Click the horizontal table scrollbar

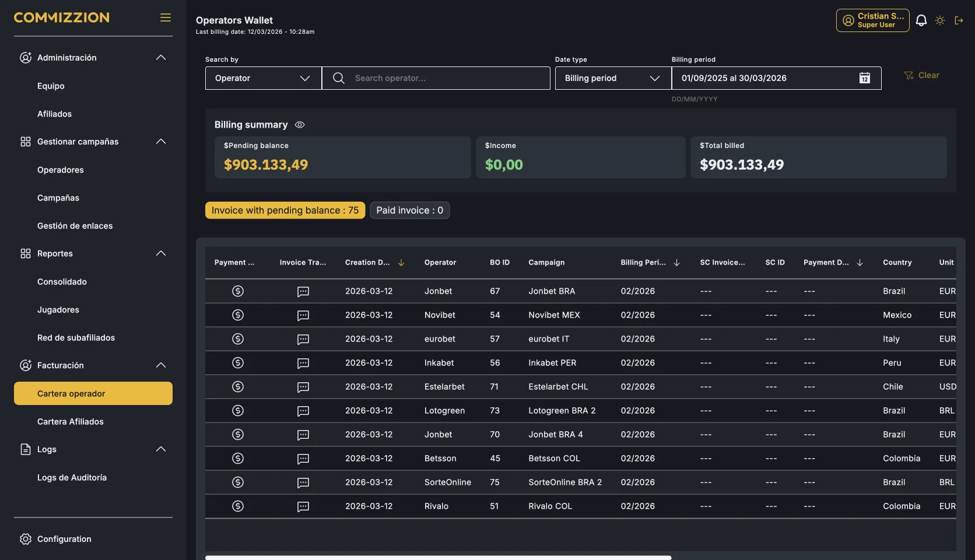coord(439,558)
